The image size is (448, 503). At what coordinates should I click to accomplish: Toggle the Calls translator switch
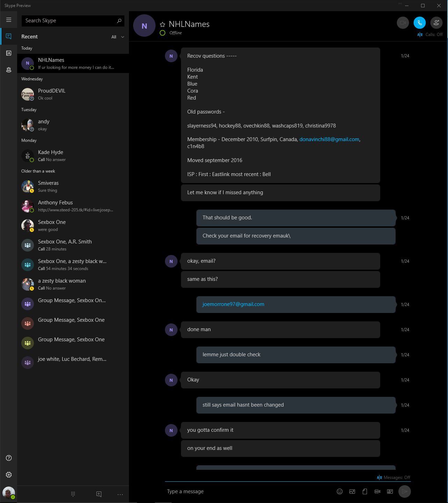pyautogui.click(x=430, y=35)
